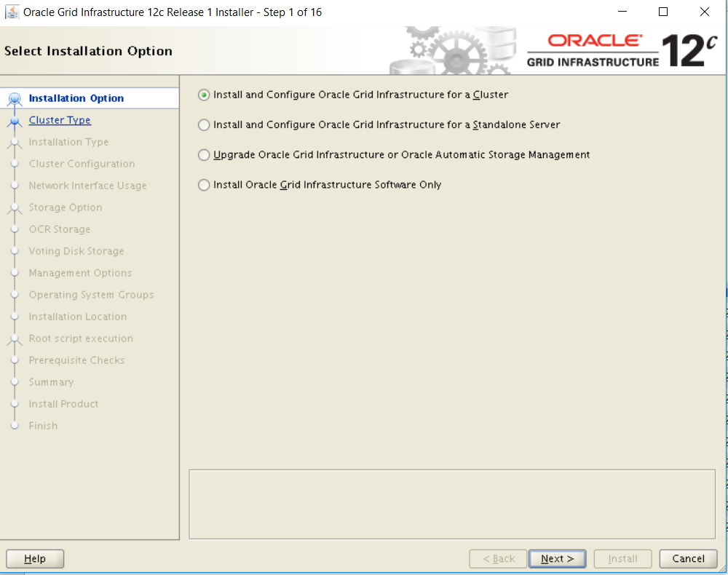Close the installer window
Viewport: 728px width, 575px height.
tap(704, 12)
